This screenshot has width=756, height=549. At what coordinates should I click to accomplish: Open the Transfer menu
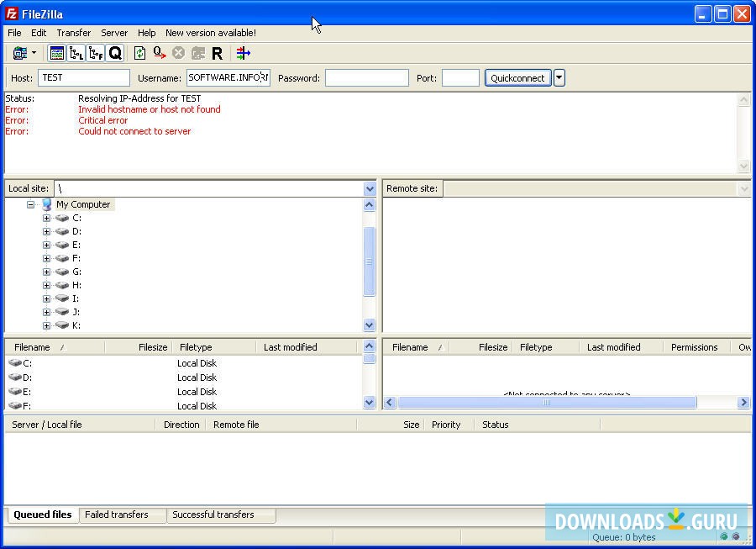[x=73, y=33]
